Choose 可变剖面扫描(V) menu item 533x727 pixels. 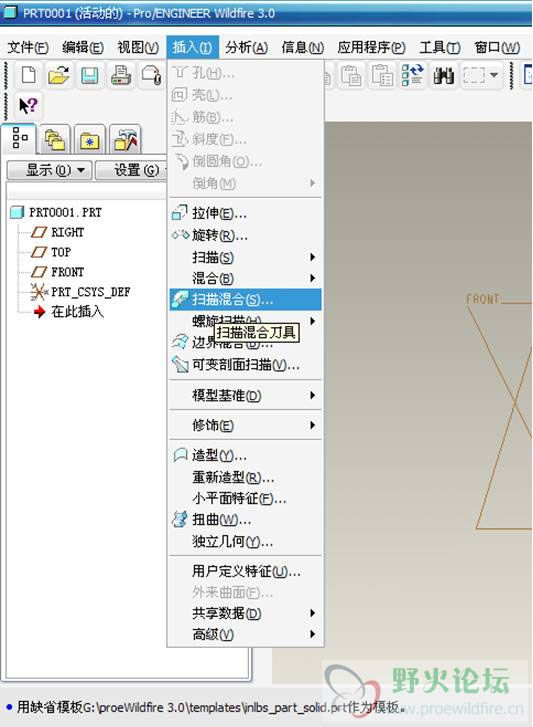245,365
